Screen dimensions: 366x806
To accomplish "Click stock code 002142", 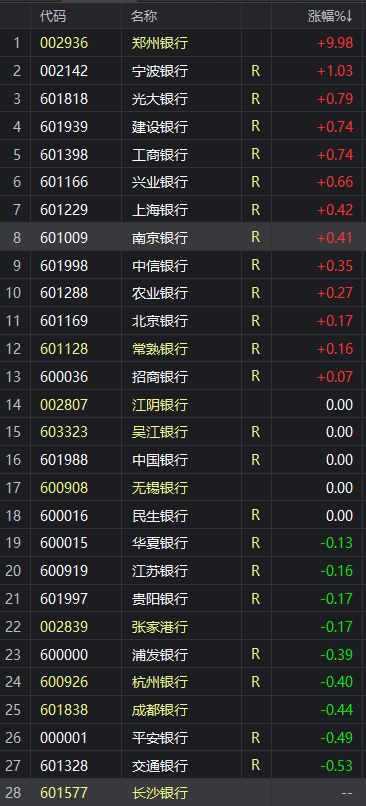I will click(x=64, y=70).
